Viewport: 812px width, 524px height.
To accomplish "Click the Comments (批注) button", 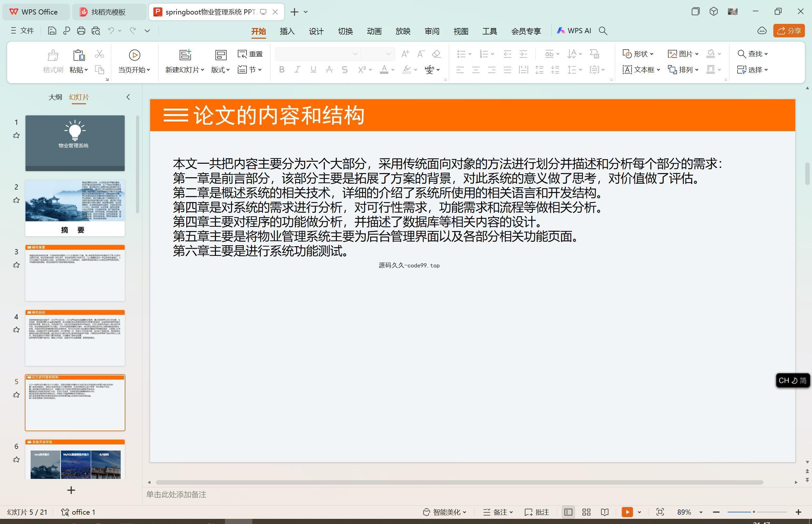I will (x=537, y=512).
